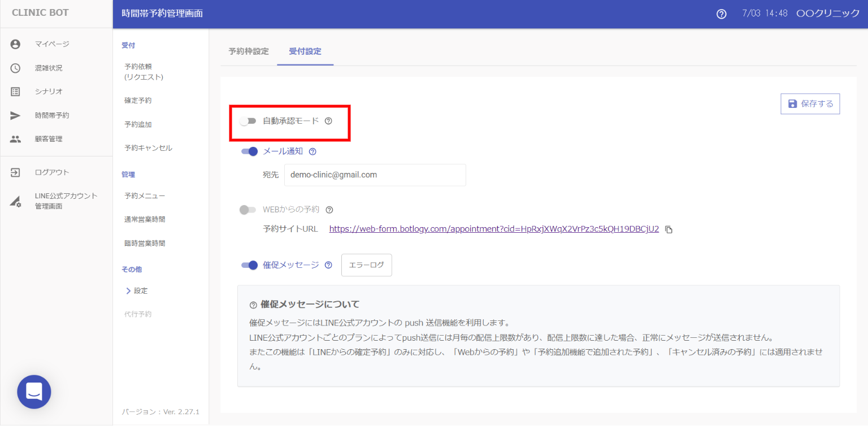The width and height of the screenshot is (868, 426).
Task: Click the 時間帯予約 paper plane icon
Action: coord(15,115)
